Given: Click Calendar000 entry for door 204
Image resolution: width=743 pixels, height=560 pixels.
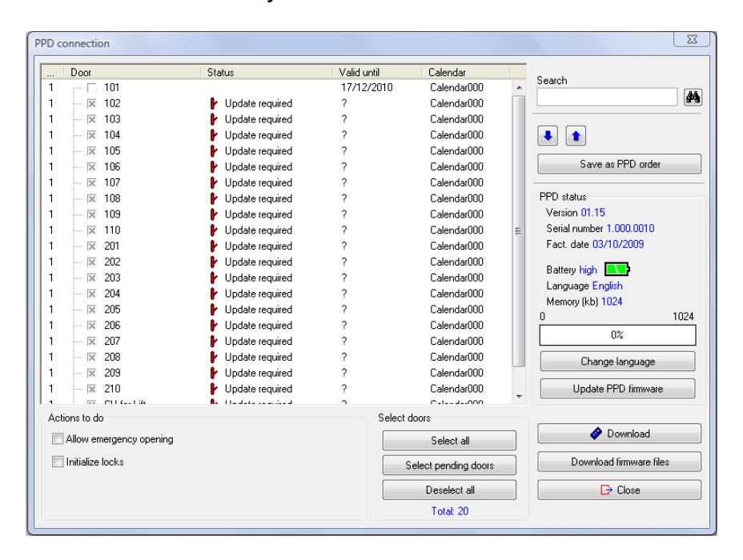Looking at the screenshot, I should point(457,294).
